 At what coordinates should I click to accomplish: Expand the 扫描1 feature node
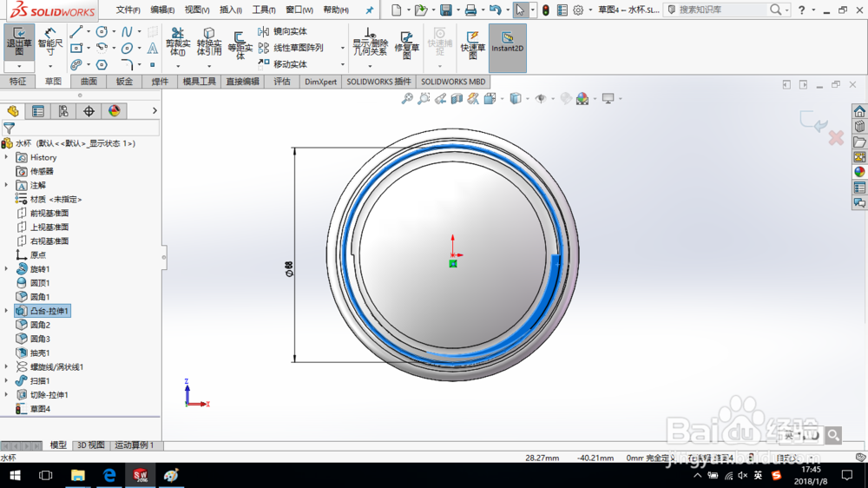(7, 380)
